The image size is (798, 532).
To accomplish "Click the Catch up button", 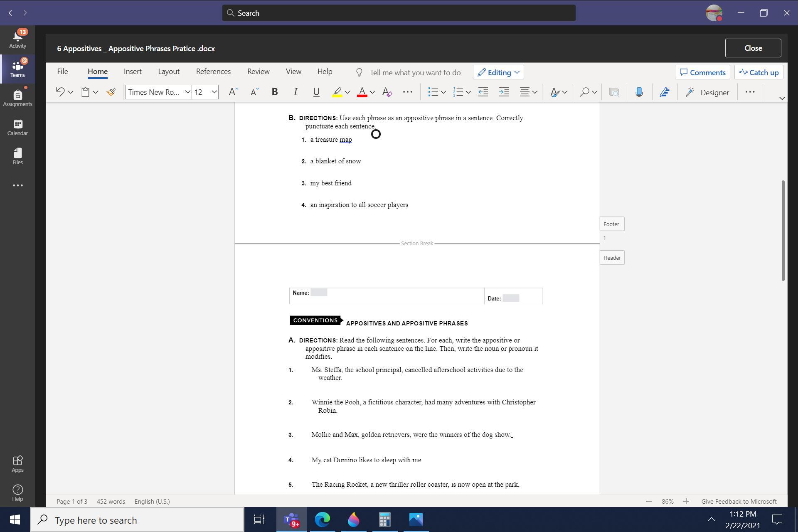I will [759, 72].
